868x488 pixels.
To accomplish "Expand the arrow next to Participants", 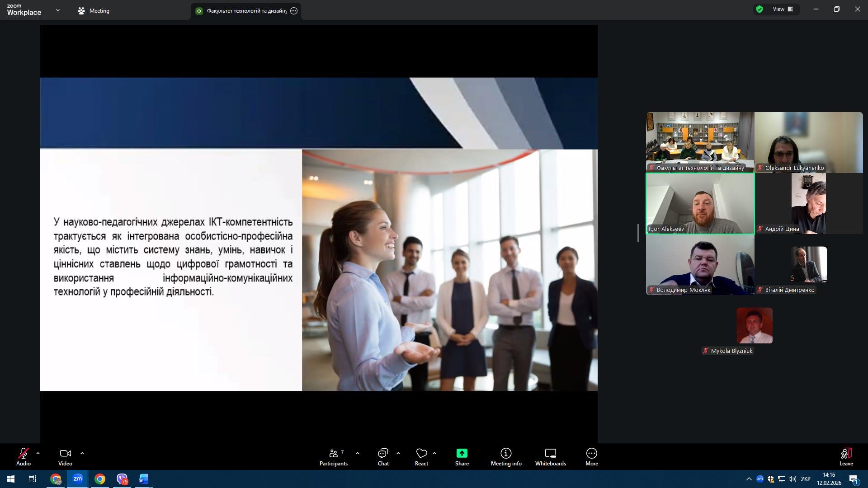I will click(358, 453).
